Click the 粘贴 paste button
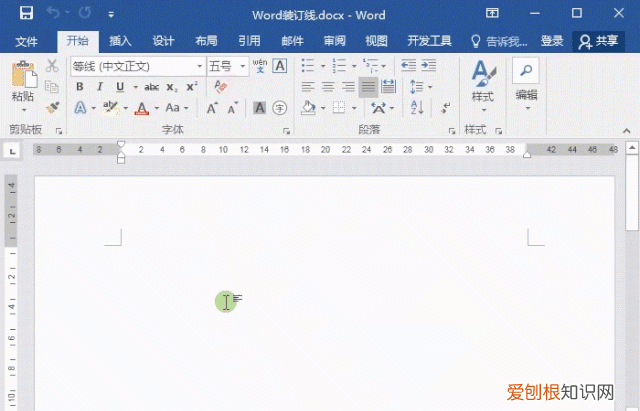 click(x=23, y=81)
